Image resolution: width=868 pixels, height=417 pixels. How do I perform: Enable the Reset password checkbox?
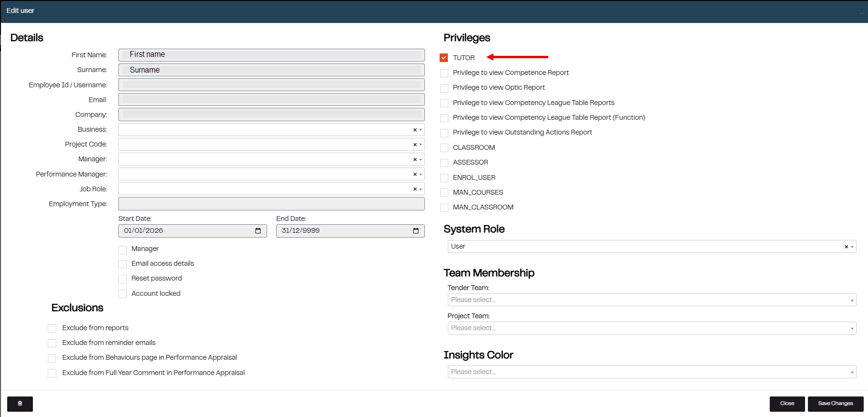click(123, 279)
